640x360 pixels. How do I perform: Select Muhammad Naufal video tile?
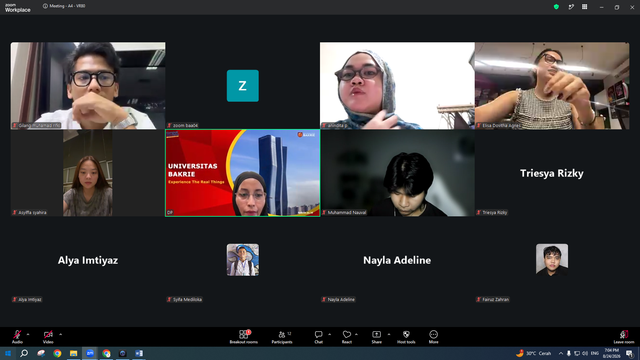[x=397, y=173]
